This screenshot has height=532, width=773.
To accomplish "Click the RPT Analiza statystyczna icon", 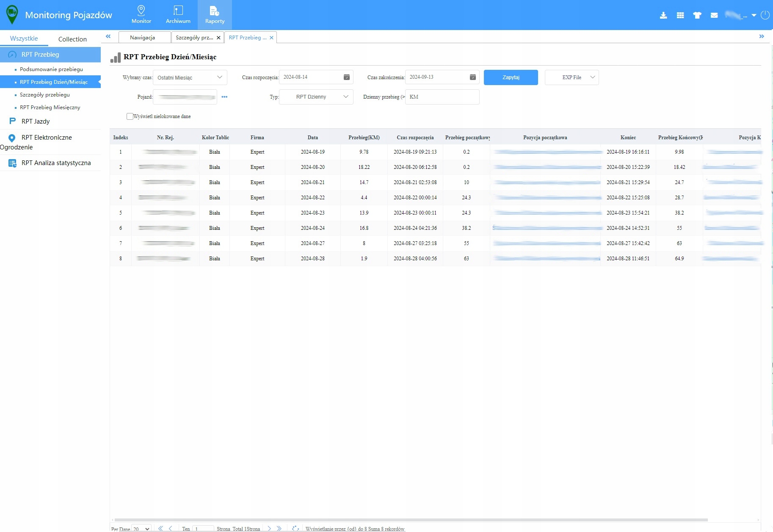I will 12,163.
